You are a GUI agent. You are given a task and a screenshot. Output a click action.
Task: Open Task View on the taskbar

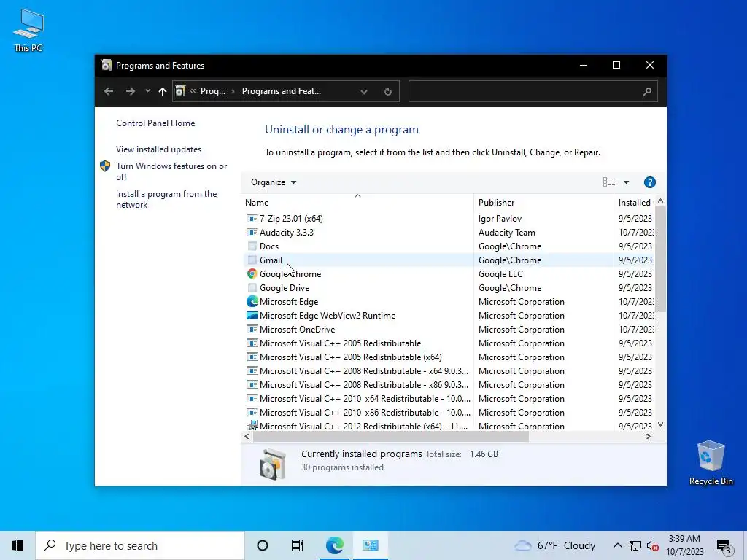coord(298,545)
